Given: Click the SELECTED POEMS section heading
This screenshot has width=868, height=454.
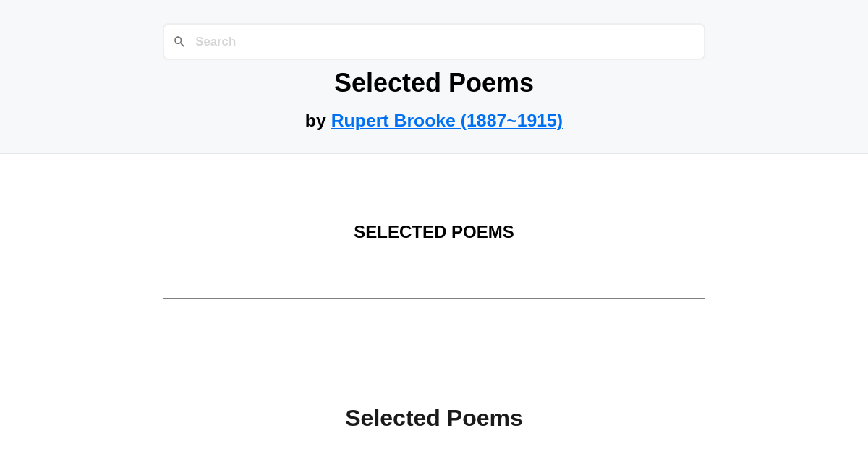Looking at the screenshot, I should pyautogui.click(x=434, y=232).
